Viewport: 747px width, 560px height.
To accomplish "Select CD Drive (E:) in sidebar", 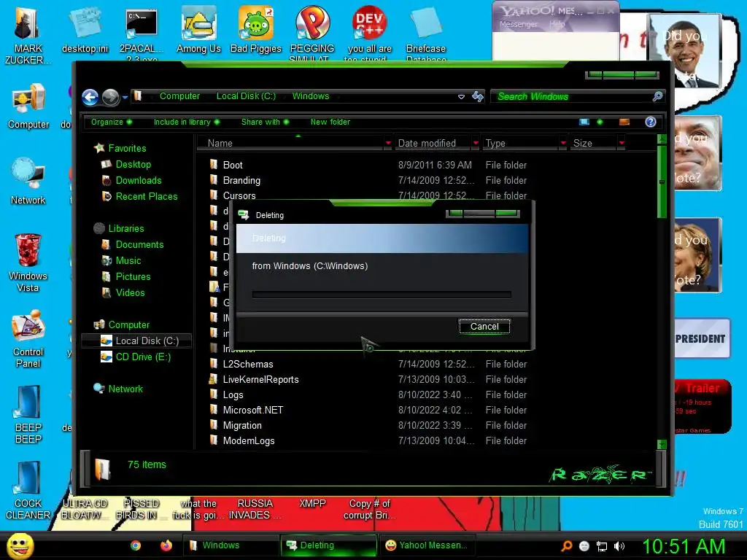I will (143, 357).
